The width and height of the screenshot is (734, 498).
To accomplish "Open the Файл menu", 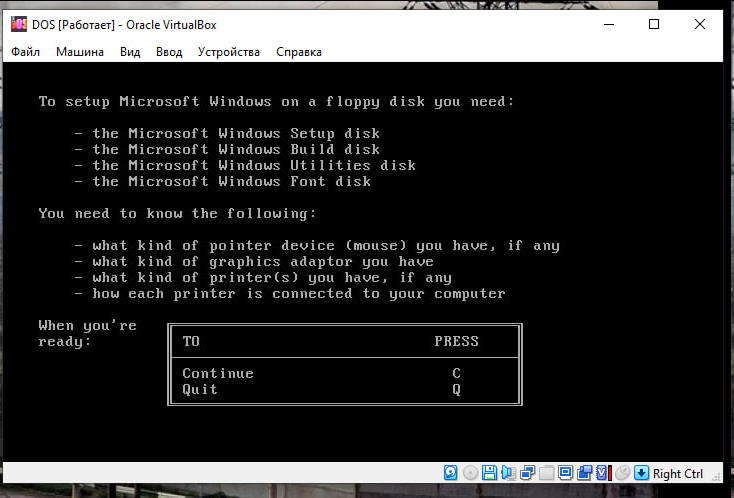I will 25,52.
